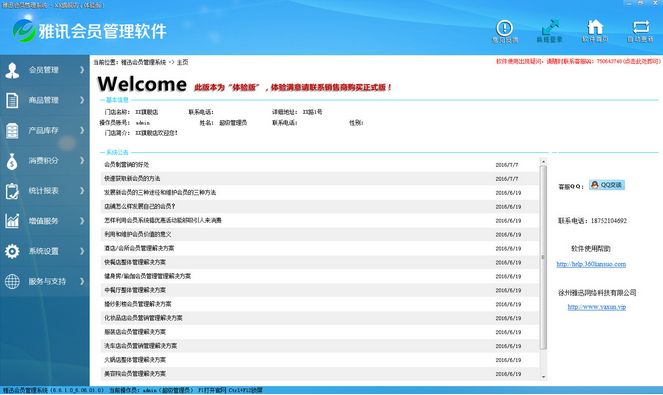This screenshot has width=663, height=395.
Task: Click the date 2016/7/7 on first row
Action: [507, 165]
